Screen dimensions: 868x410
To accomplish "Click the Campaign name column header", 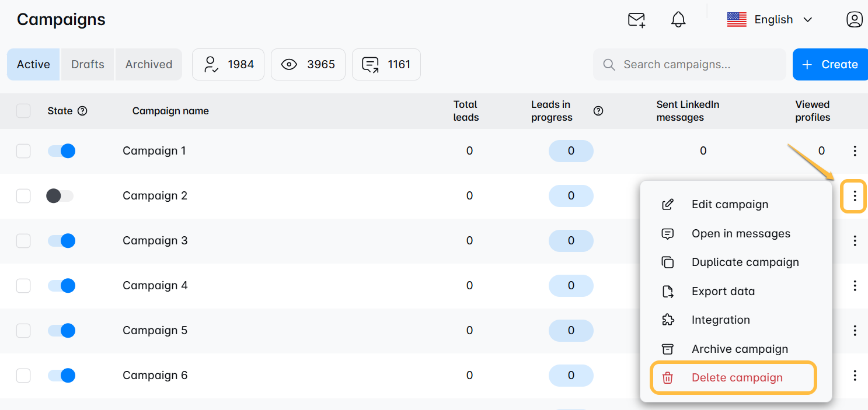I will (170, 111).
